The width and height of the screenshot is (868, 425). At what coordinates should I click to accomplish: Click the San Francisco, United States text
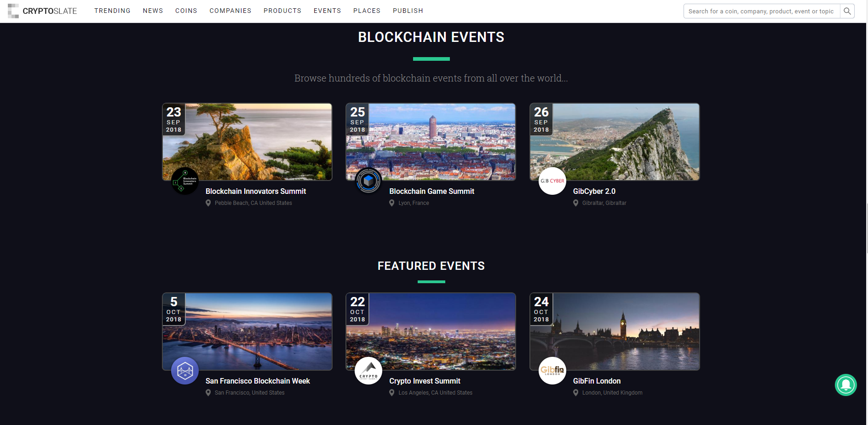250,393
